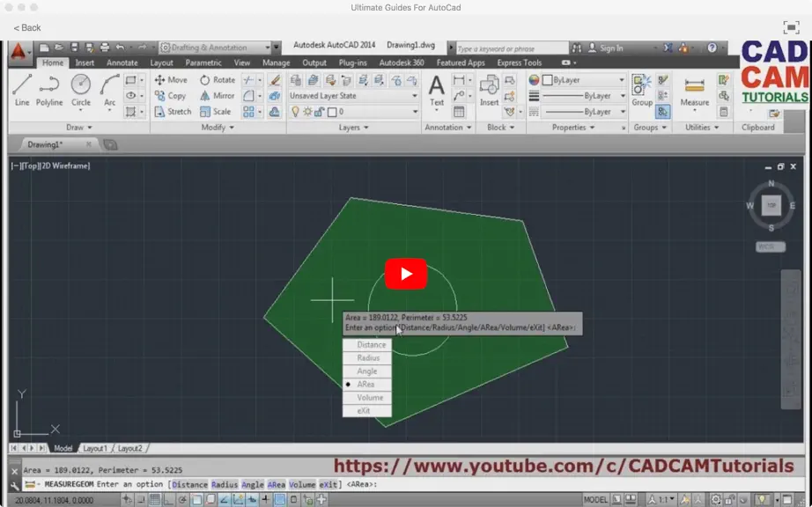The height and width of the screenshot is (507, 812).
Task: Toggle the layer 0 lock icon
Action: [320, 112]
